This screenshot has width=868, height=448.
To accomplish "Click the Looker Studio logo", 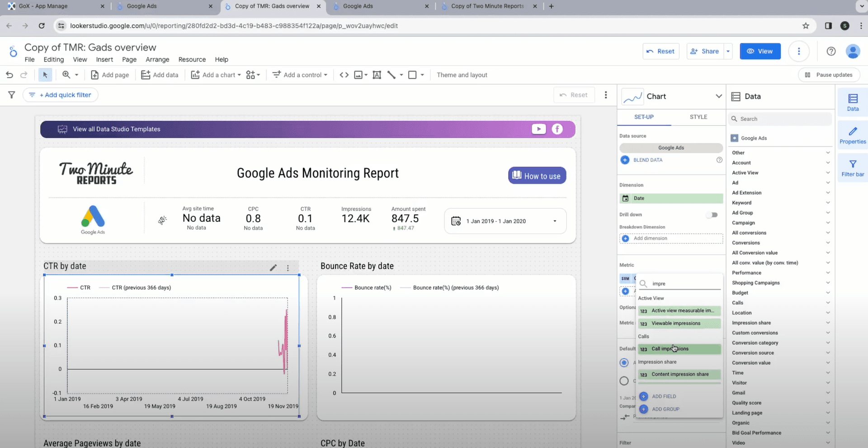I will point(13,52).
